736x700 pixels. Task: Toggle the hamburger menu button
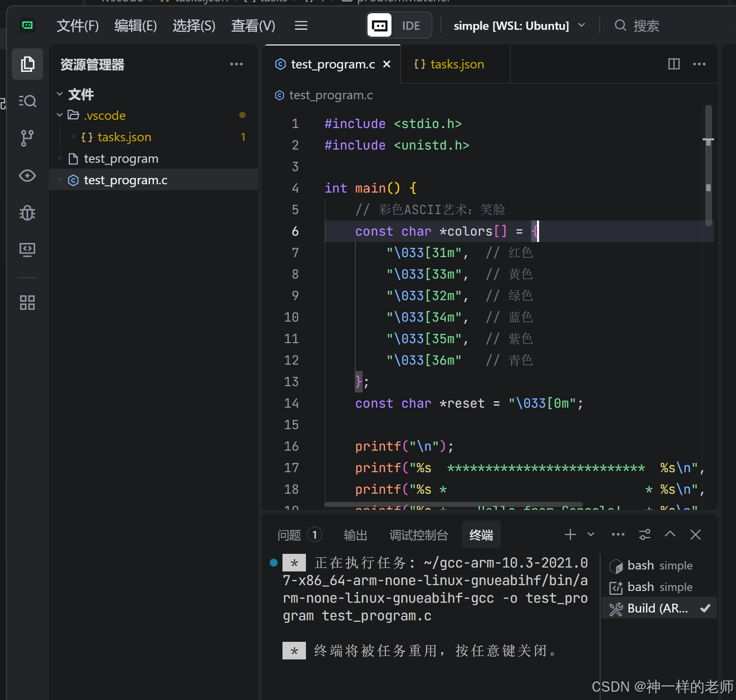tap(301, 25)
